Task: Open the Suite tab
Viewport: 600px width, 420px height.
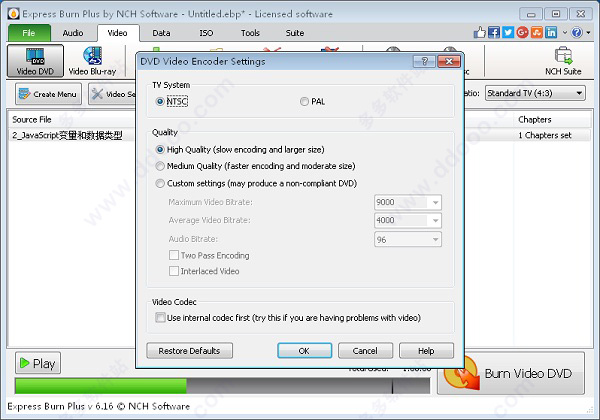Action: point(295,33)
